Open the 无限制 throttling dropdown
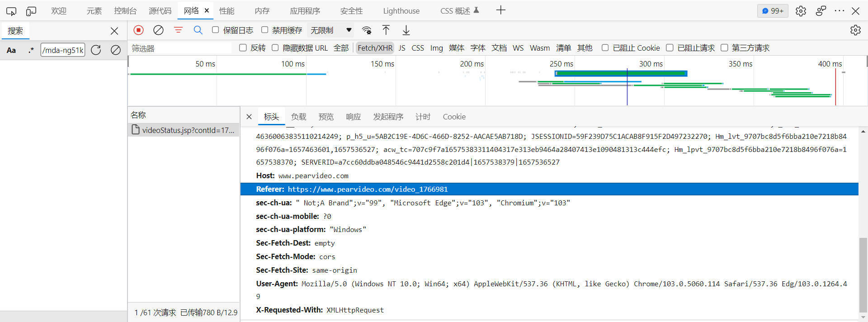The width and height of the screenshot is (868, 322). [330, 30]
